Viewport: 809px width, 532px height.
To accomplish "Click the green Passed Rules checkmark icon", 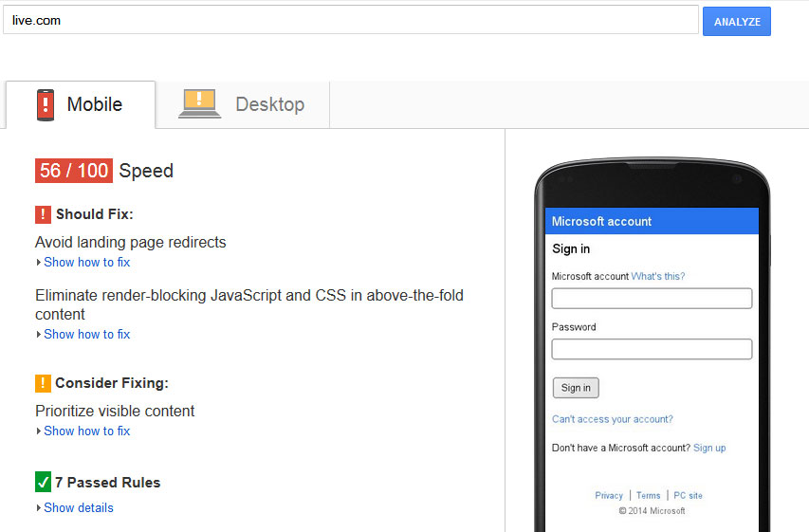I will click(x=43, y=482).
